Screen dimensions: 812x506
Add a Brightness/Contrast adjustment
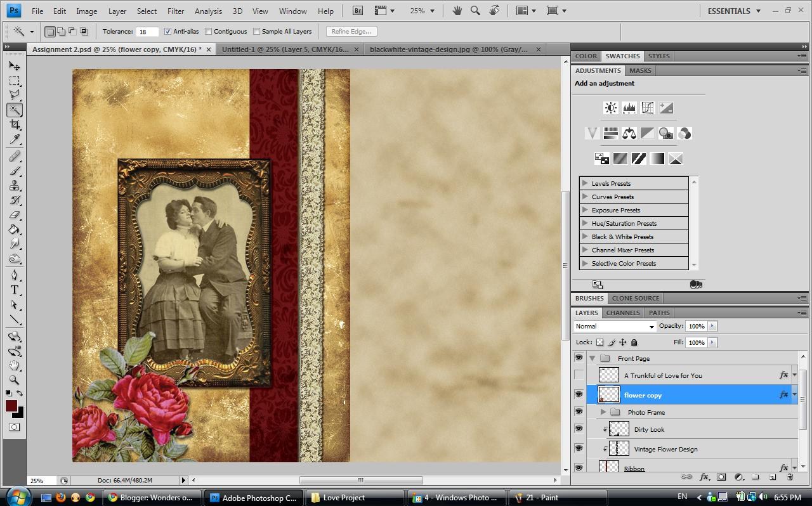point(610,108)
